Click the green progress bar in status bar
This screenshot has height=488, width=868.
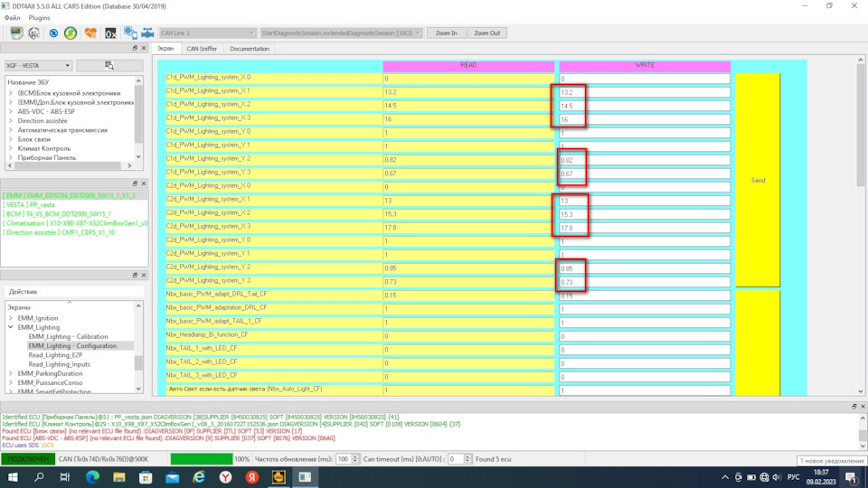201,459
